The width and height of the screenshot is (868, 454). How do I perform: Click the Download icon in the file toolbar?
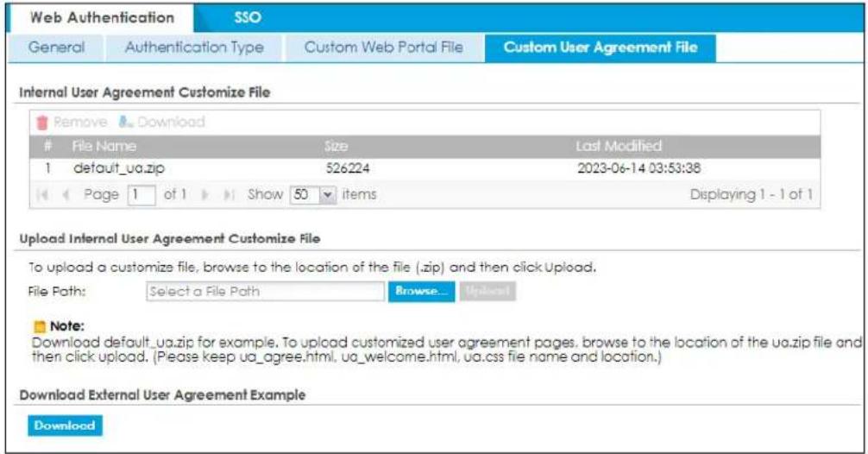click(x=126, y=122)
